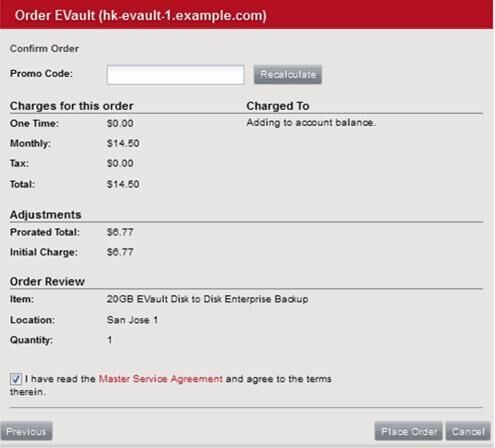Click the Quantity value 1

tap(110, 340)
